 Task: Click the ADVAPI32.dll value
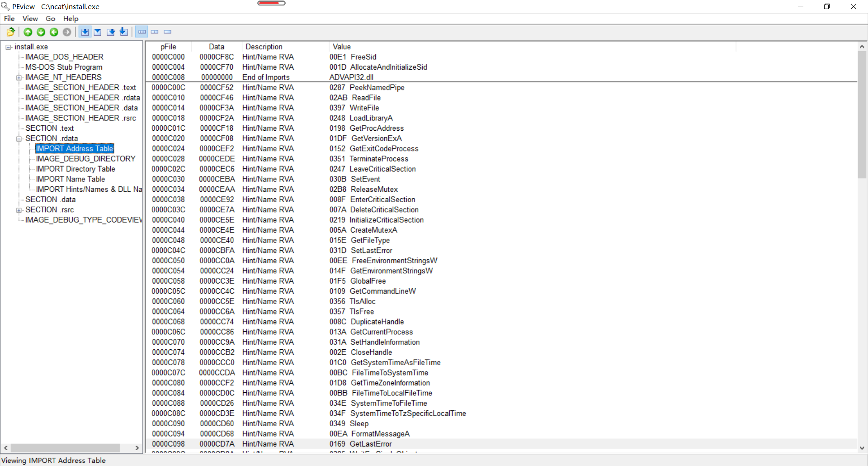pos(351,77)
